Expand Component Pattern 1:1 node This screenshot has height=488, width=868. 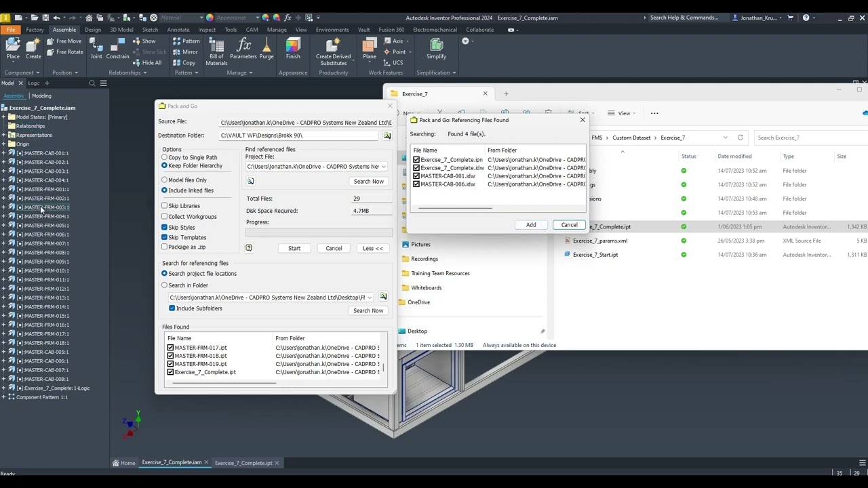pos(3,397)
